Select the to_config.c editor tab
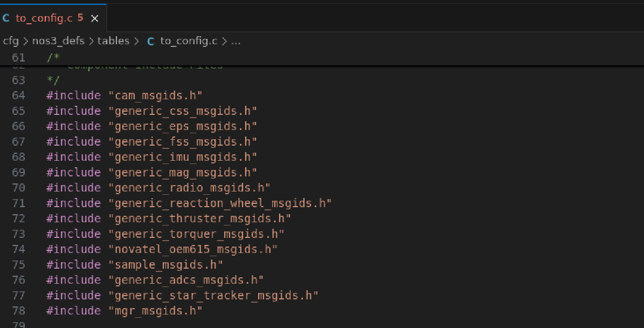This screenshot has width=644, height=328. 53,18
